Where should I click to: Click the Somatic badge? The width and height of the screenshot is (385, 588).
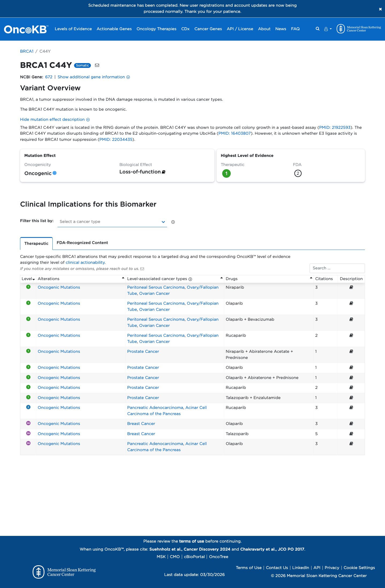pyautogui.click(x=82, y=65)
